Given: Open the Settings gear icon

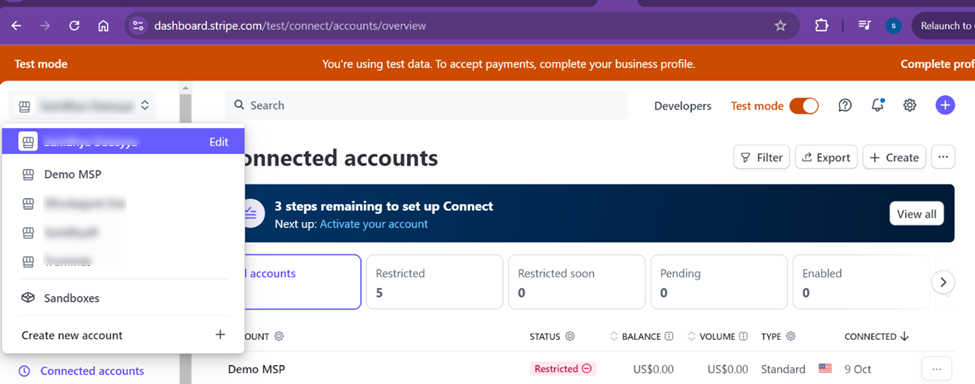Looking at the screenshot, I should point(910,106).
